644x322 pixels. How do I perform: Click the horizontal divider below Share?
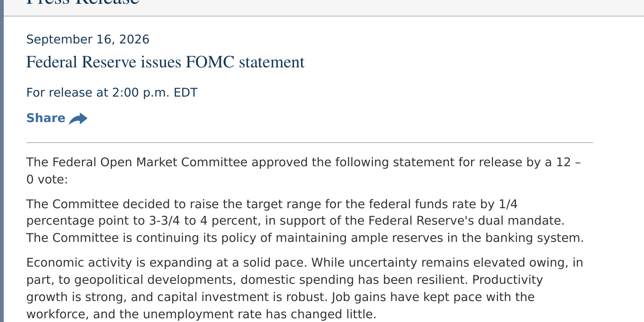pyautogui.click(x=310, y=143)
